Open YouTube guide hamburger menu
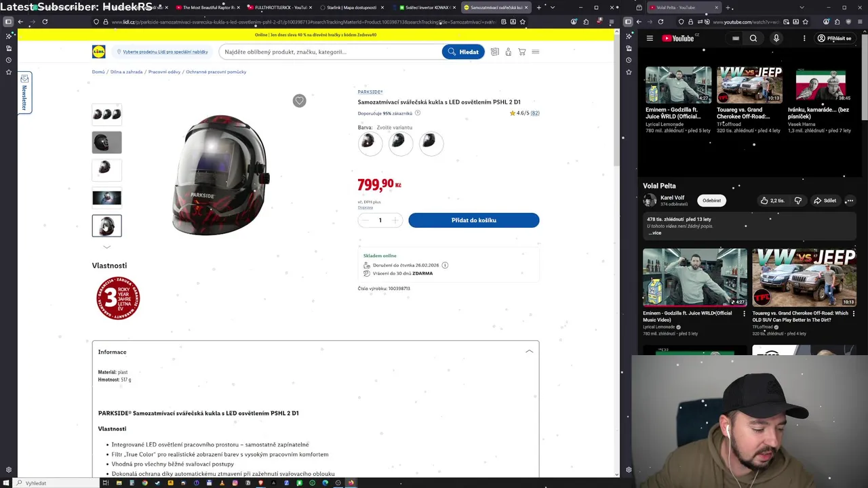The width and height of the screenshot is (868, 488). [650, 39]
